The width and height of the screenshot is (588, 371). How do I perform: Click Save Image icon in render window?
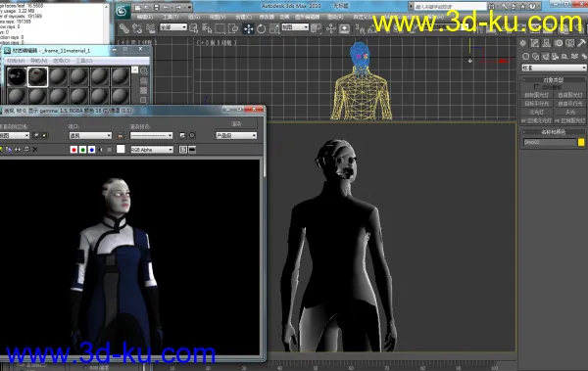1,150
